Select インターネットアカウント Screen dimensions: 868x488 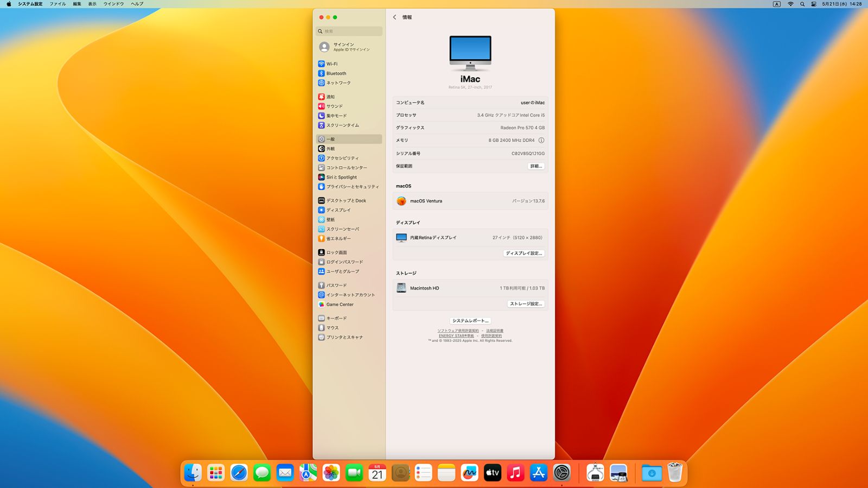point(349,295)
